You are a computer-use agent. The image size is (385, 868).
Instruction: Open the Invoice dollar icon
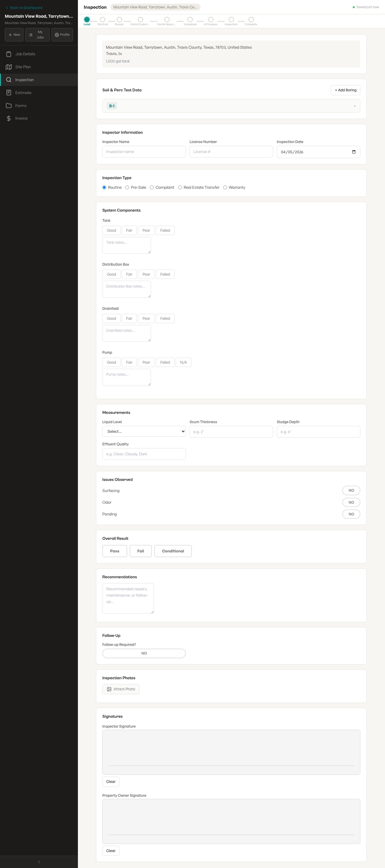(9, 118)
